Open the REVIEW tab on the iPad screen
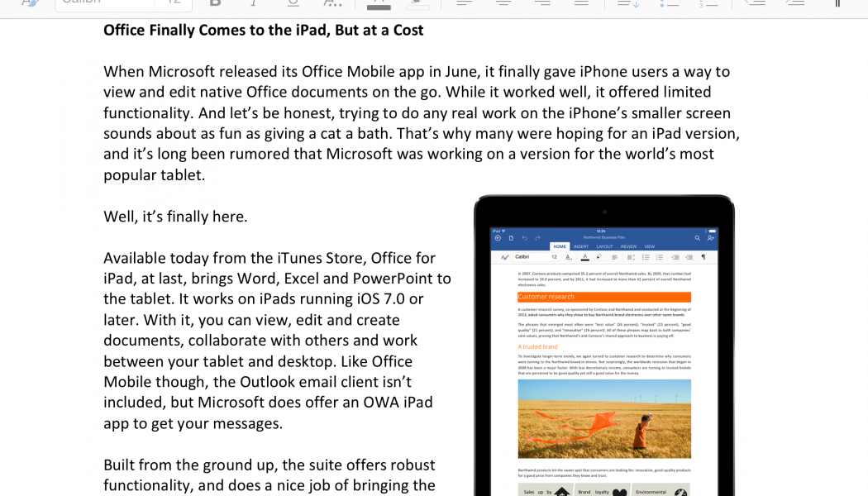The image size is (868, 496). pos(628,246)
